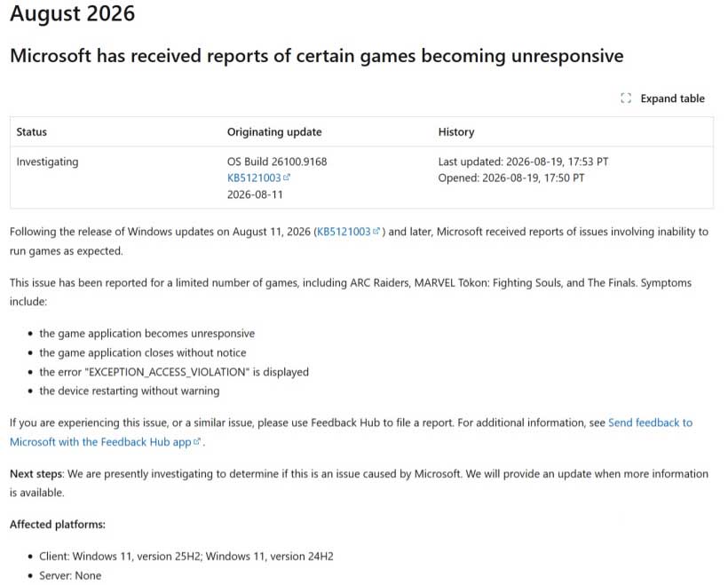Open the 'Send feedback to' link

point(650,423)
